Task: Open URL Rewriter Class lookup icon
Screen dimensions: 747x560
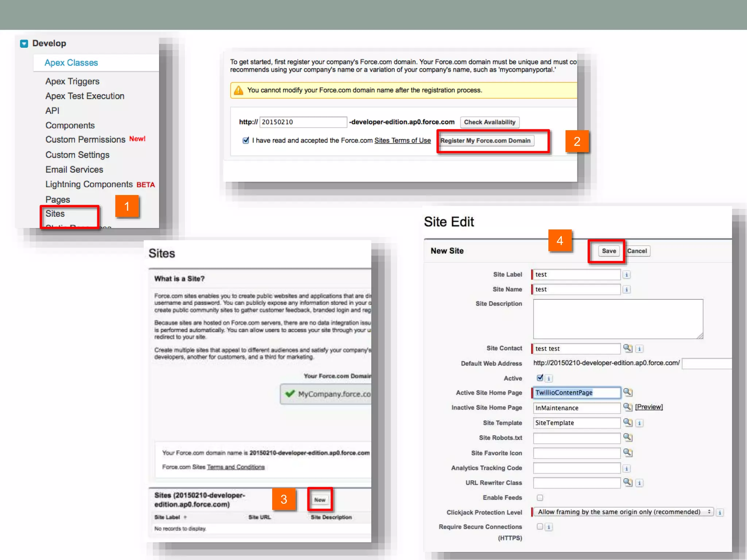Action: tap(627, 482)
